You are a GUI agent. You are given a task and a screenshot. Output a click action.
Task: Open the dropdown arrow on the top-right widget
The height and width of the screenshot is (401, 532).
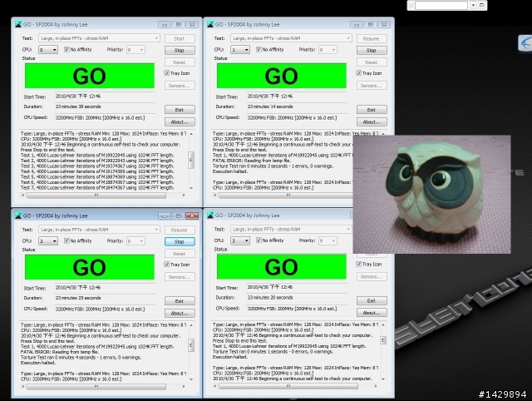473,5
